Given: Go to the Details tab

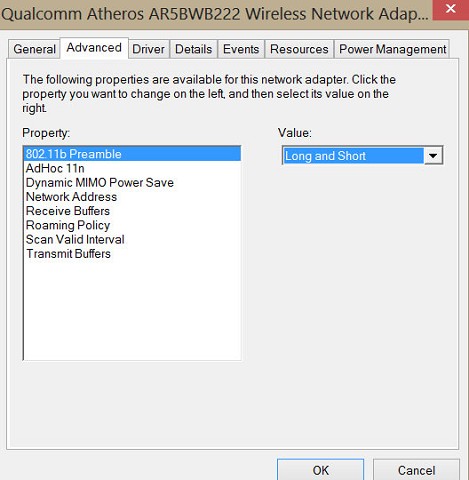Looking at the screenshot, I should pos(193,49).
